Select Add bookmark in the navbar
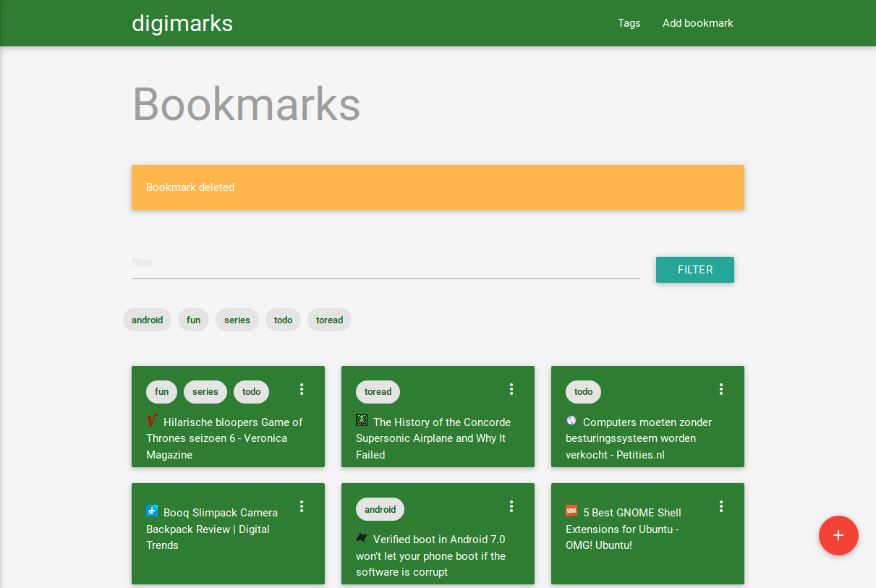This screenshot has width=876, height=588. [697, 23]
